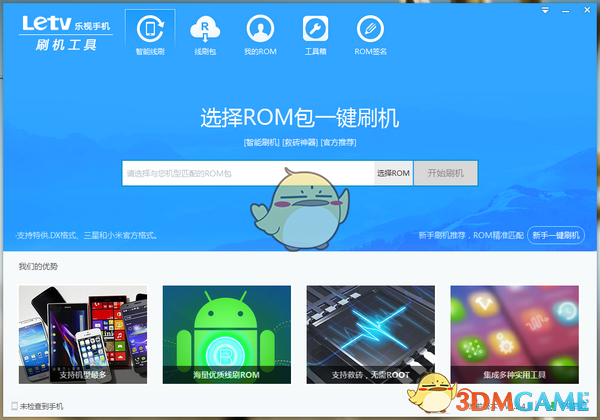Click the [救砖神器] label
Screen dimensions: 600x420
[x=300, y=143]
